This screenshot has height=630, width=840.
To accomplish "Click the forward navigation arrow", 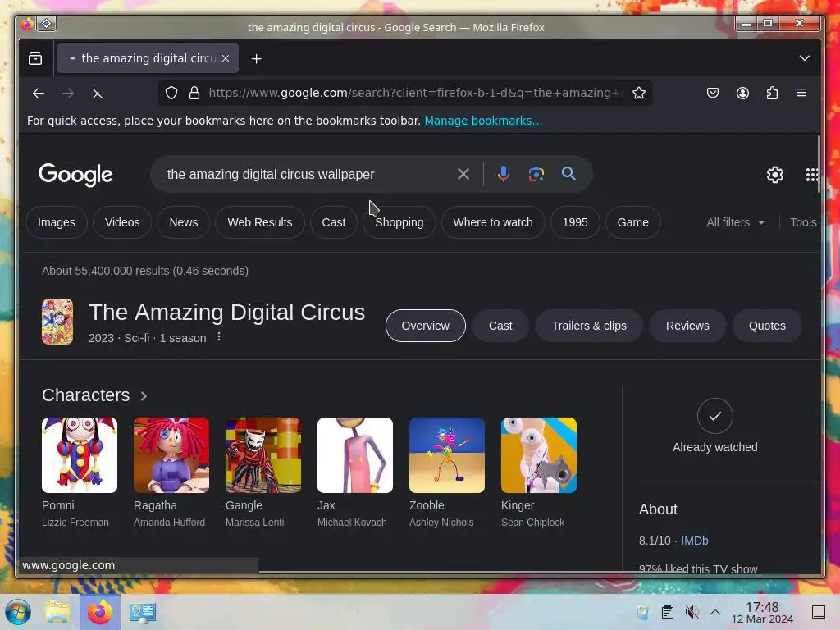I will [67, 94].
